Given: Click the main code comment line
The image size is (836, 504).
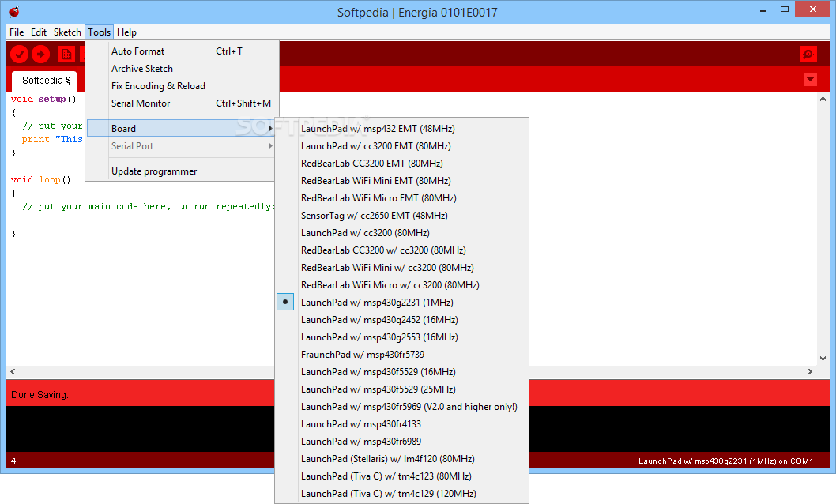Looking at the screenshot, I should pyautogui.click(x=149, y=207).
